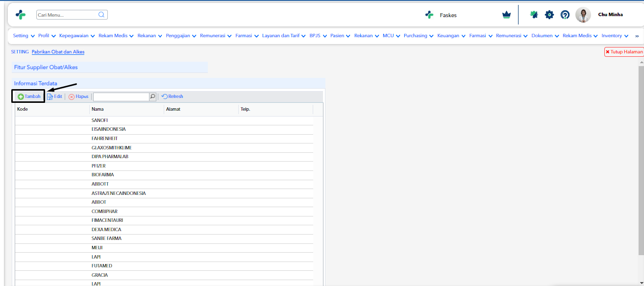The image size is (644, 286).
Task: Click the Hapus delete button
Action: pyautogui.click(x=78, y=96)
